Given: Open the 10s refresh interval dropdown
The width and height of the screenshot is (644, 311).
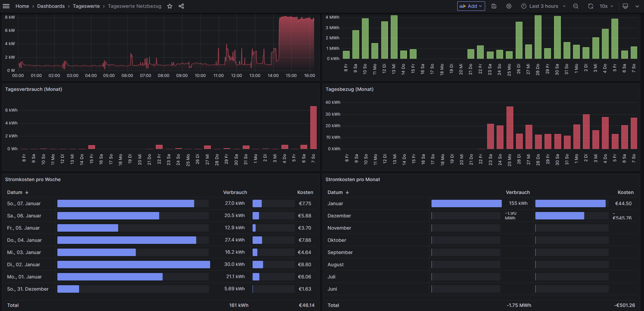Looking at the screenshot, I should [606, 6].
